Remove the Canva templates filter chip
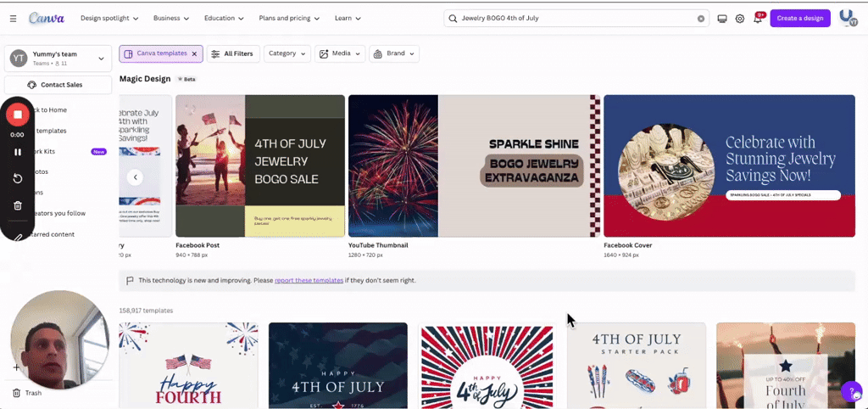The width and height of the screenshot is (868, 409). (x=194, y=53)
